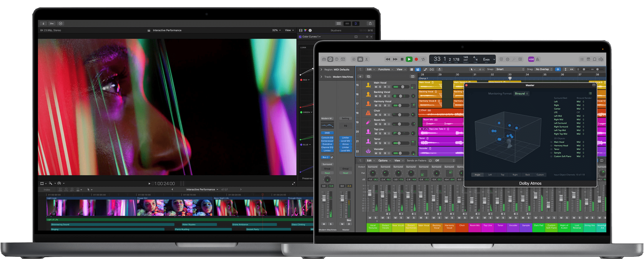
Task: Toggle waveform zoom button in tracks toolbar
Action: click(558, 69)
